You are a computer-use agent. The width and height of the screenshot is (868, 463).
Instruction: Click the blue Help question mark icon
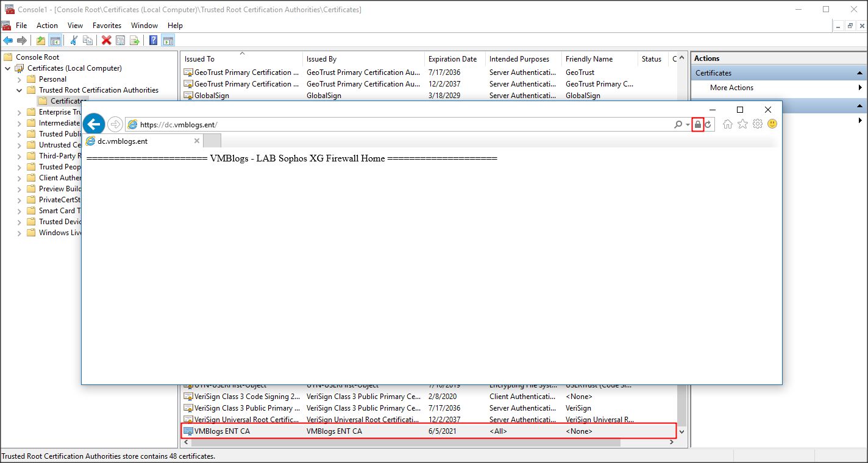click(153, 41)
